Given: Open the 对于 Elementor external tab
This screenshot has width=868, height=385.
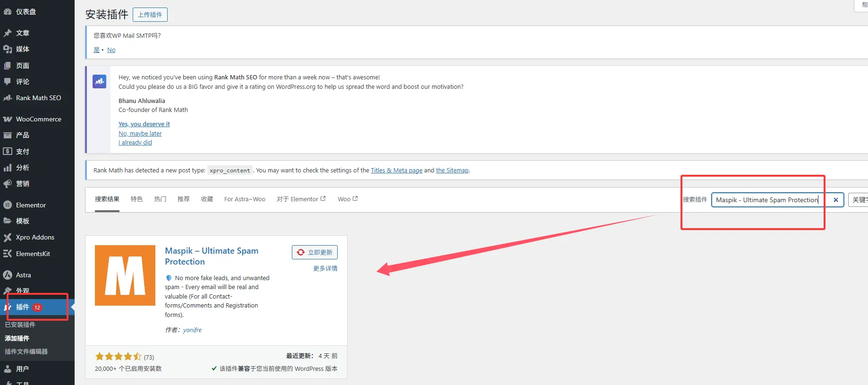Looking at the screenshot, I should (301, 199).
